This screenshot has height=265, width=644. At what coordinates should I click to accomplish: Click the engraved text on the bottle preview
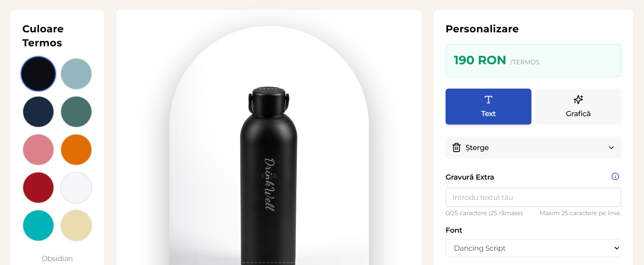coord(270,184)
